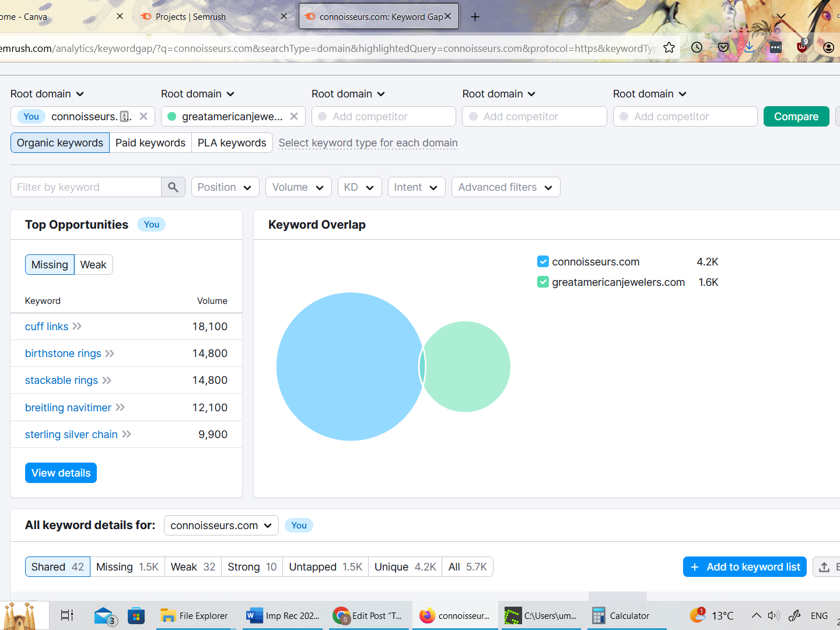The image size is (840, 630).
Task: Click the keyword filter search magnifier
Action: click(173, 187)
